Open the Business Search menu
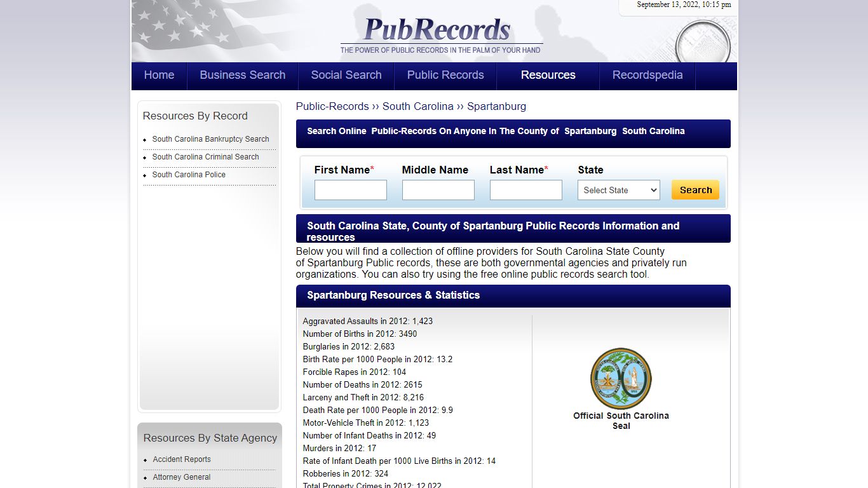 (x=243, y=75)
